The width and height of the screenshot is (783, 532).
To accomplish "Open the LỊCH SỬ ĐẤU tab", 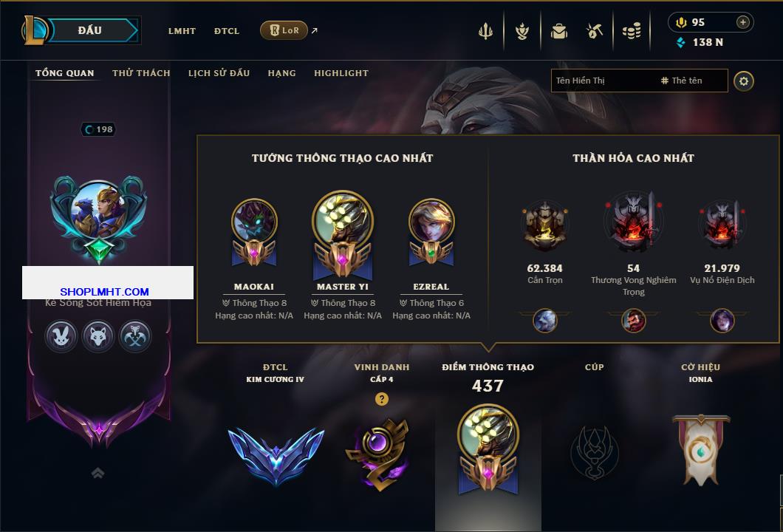I will tap(219, 73).
